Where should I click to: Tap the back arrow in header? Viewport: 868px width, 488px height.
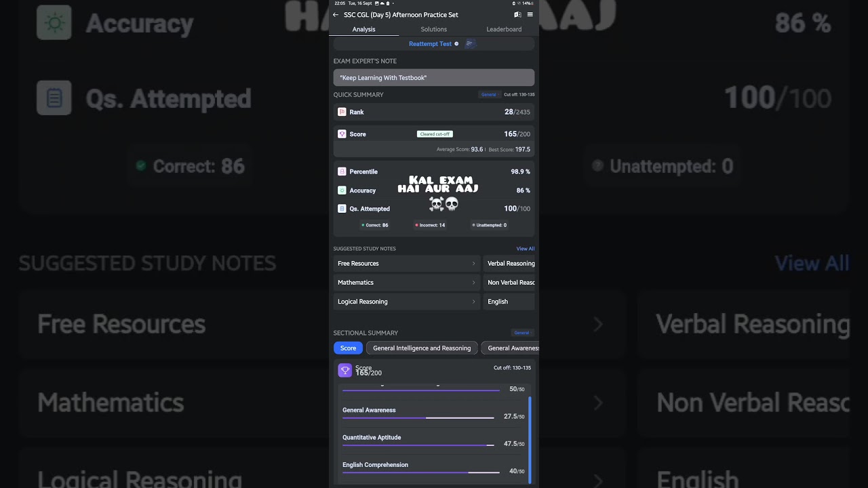click(336, 15)
